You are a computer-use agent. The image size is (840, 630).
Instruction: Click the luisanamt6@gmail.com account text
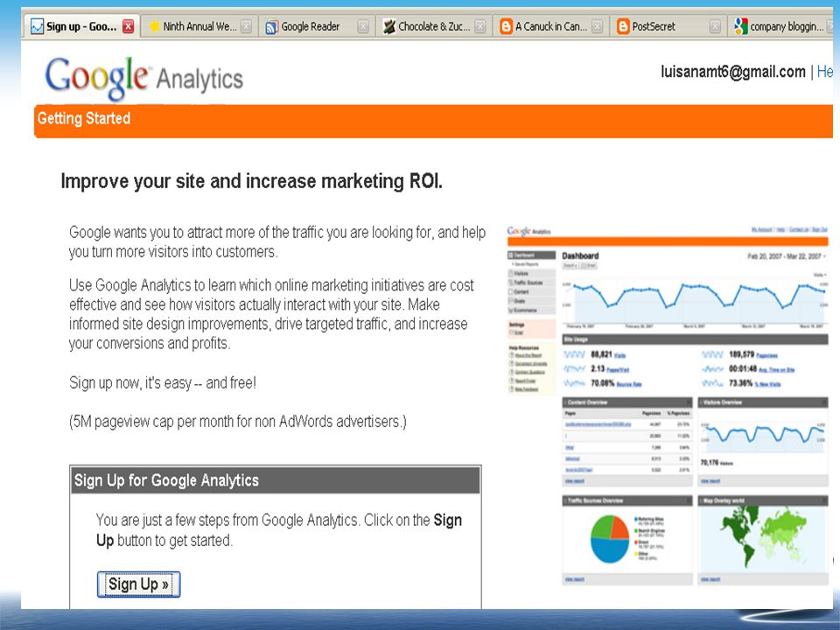click(733, 72)
